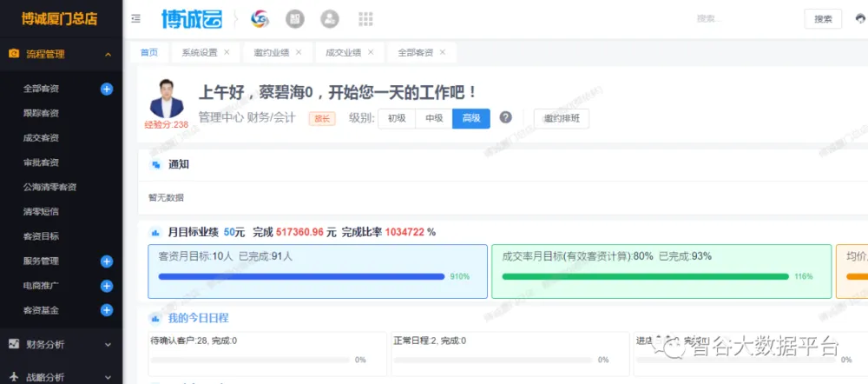
Task: Click the colorful swirl logo icon
Action: (x=260, y=18)
